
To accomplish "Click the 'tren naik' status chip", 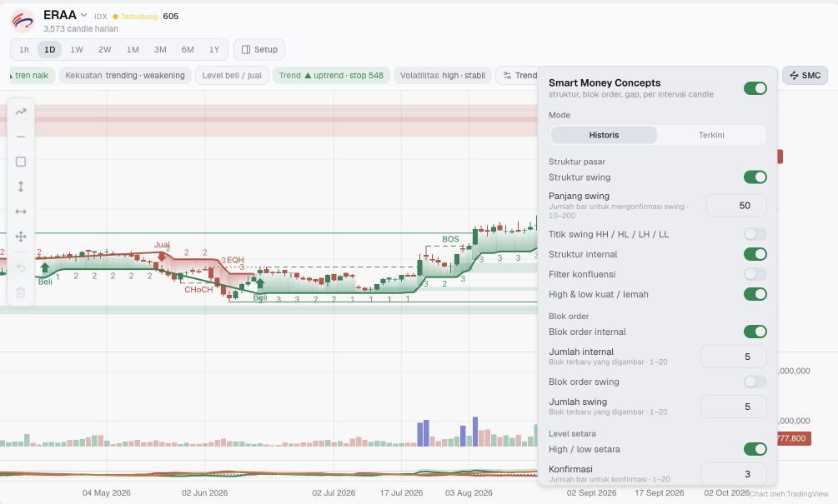I will click(x=32, y=75).
